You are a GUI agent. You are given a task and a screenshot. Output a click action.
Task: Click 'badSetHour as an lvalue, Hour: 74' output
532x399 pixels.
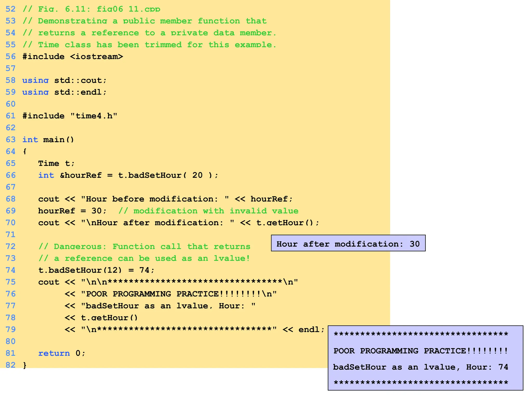click(x=421, y=367)
